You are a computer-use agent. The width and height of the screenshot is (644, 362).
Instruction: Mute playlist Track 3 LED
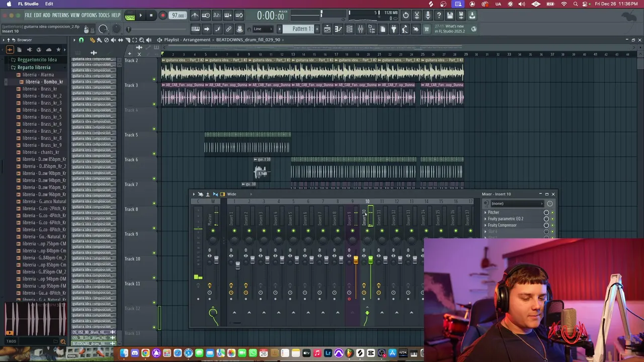coord(154,104)
